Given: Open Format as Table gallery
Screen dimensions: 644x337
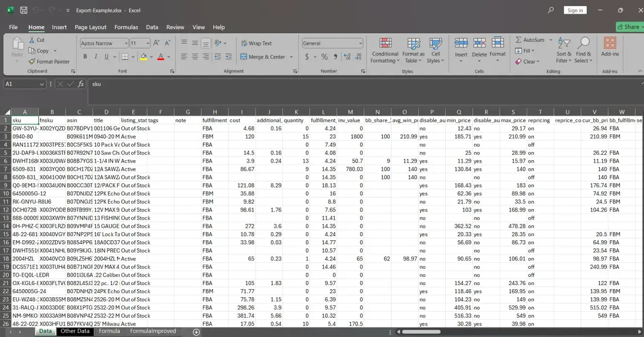Looking at the screenshot, I should pos(414,50).
